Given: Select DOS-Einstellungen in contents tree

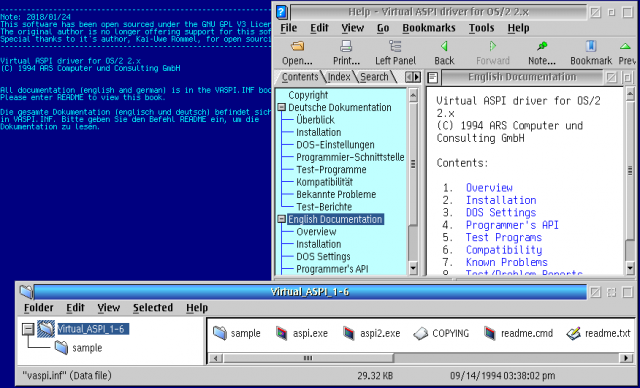Looking at the screenshot, I should pos(335,145).
